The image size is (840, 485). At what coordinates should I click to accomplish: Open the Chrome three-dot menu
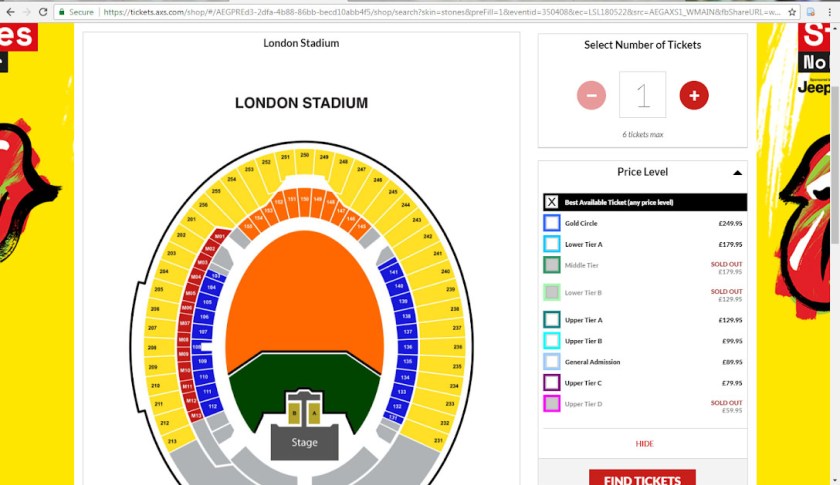tap(830, 12)
